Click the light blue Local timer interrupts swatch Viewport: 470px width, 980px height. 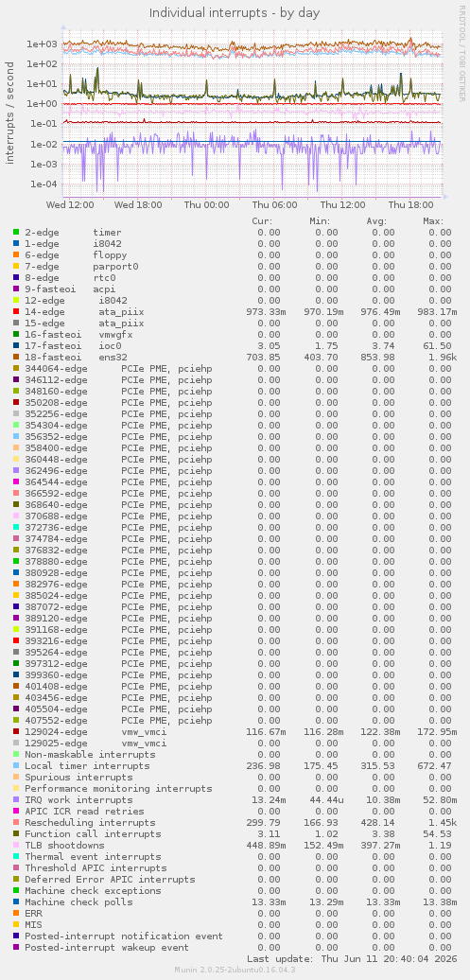click(x=16, y=765)
